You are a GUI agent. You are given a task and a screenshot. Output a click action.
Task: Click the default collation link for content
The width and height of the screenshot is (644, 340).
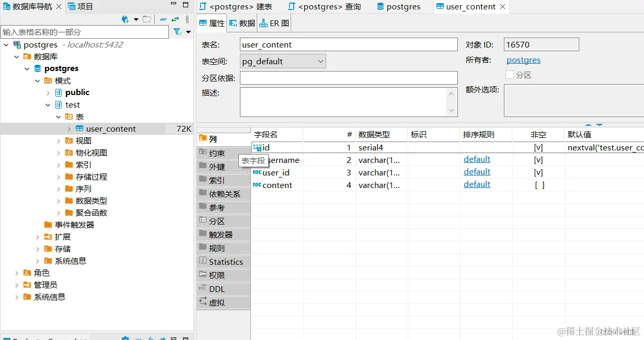click(477, 184)
